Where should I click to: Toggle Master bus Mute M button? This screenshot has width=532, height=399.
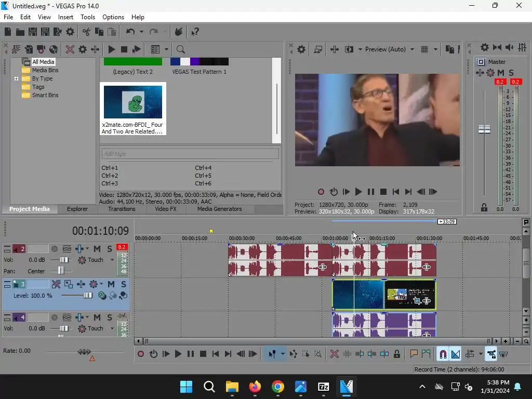click(x=501, y=73)
